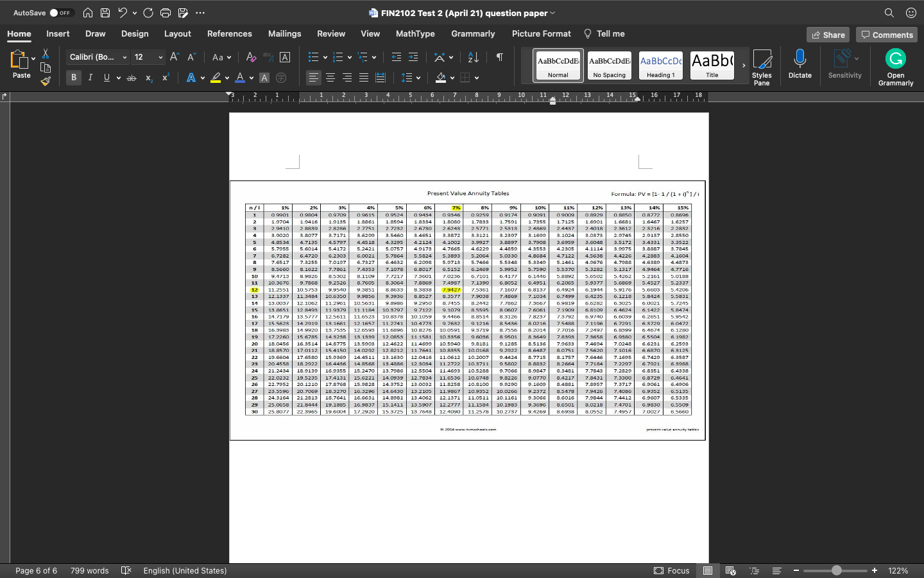Select the No Spacing style
924x578 pixels.
[610, 65]
